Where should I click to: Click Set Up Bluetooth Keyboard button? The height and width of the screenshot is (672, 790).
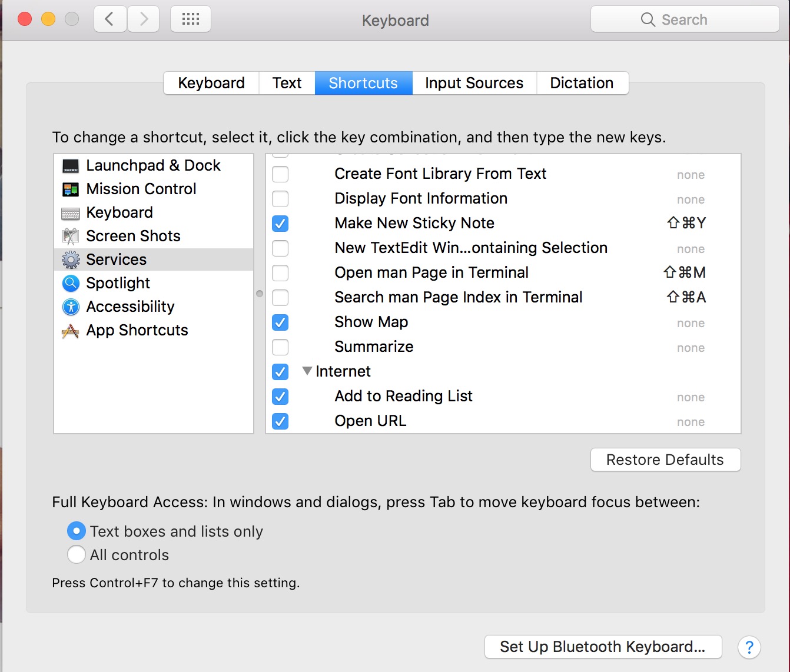(x=603, y=647)
